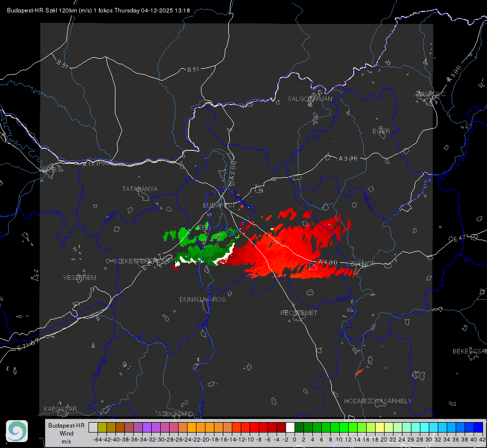Click the swirl logo icon beside the legend

pos(17,431)
